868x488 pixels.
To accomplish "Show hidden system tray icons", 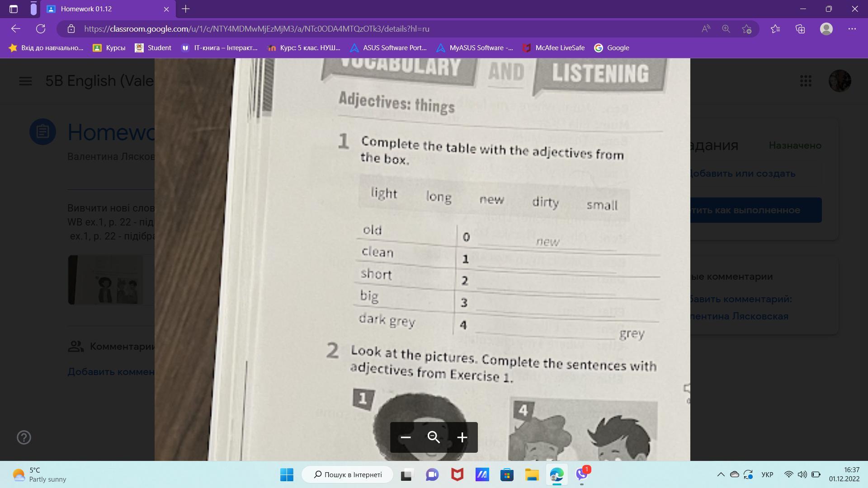I will pyautogui.click(x=721, y=474).
